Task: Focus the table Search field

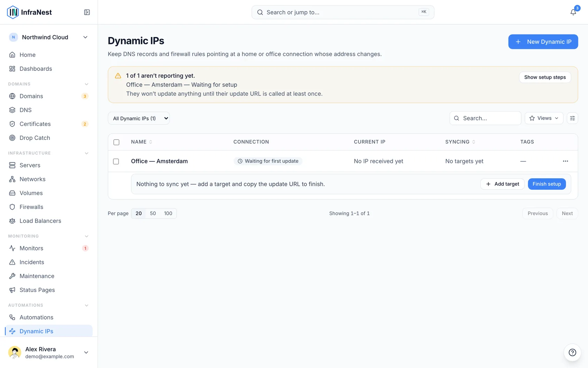Action: click(x=485, y=118)
